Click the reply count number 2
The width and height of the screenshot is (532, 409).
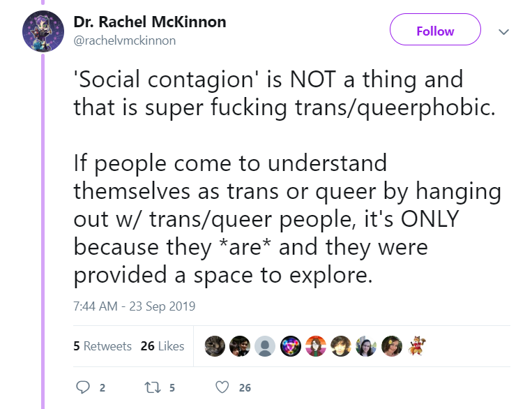click(102, 388)
